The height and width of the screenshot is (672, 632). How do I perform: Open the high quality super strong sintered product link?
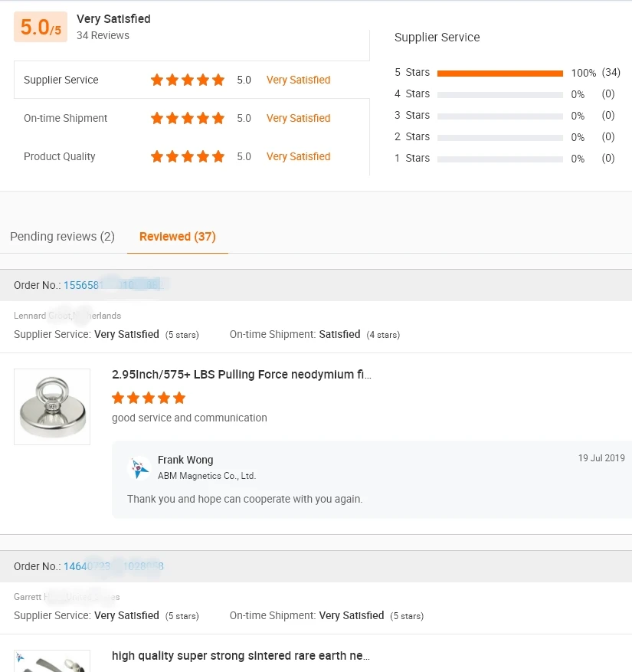pos(241,656)
